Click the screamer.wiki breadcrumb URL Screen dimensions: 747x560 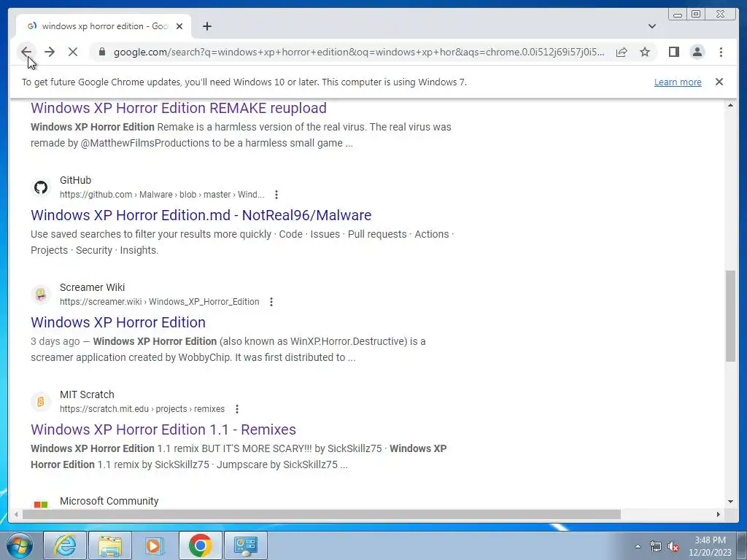coord(160,301)
